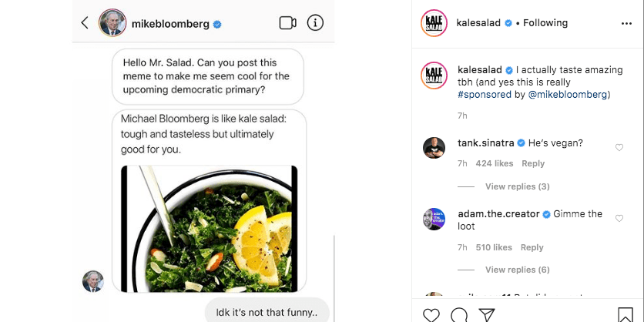644x322 pixels.
Task: Reply to adam.the.creator's comment
Action: point(532,247)
